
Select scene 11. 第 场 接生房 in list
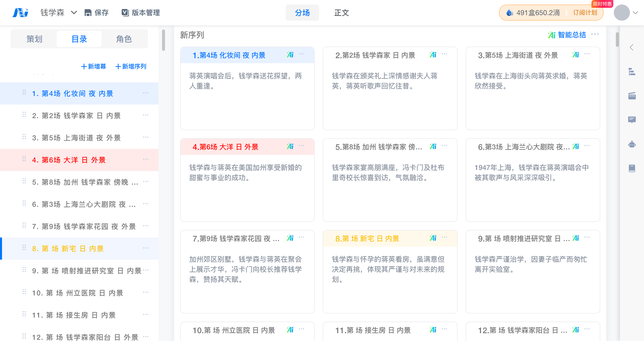click(79, 315)
